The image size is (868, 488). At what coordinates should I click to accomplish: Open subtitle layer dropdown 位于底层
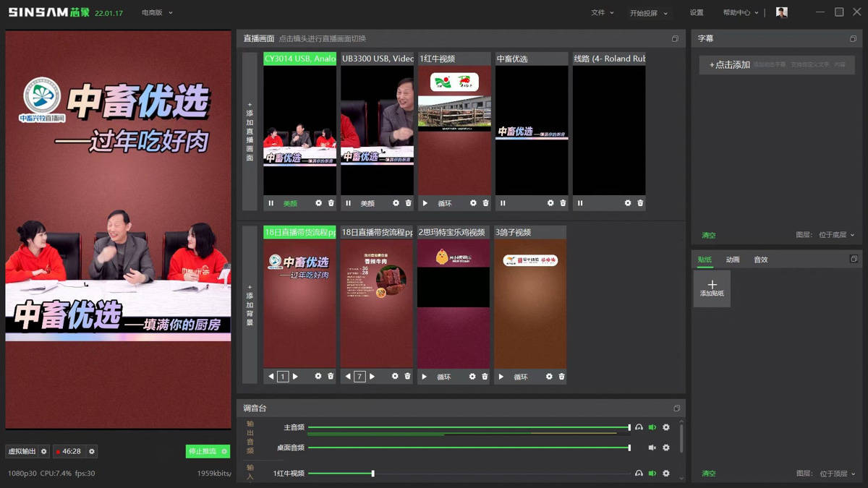point(837,235)
